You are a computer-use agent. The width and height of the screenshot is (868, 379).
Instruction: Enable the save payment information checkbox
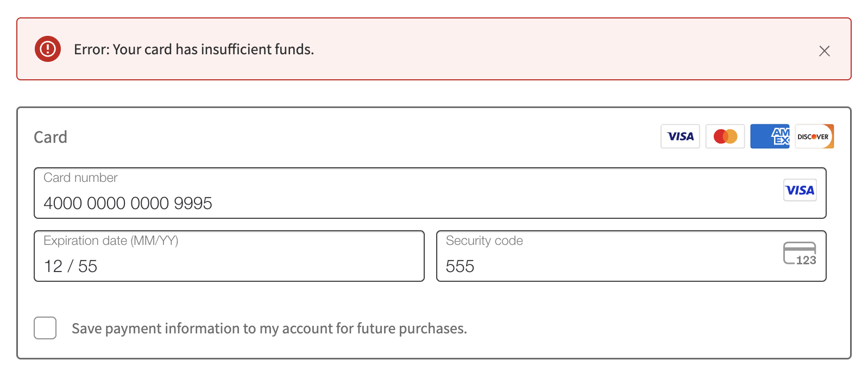(x=45, y=328)
